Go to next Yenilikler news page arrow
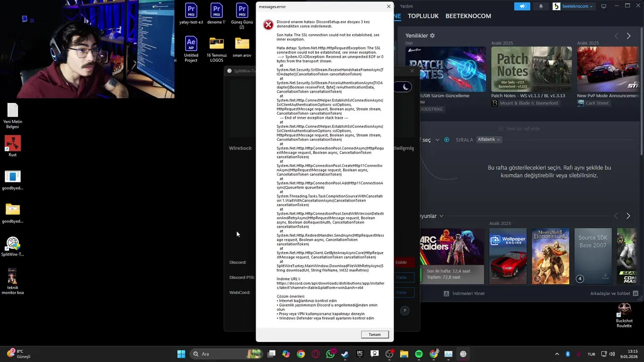 tap(628, 36)
